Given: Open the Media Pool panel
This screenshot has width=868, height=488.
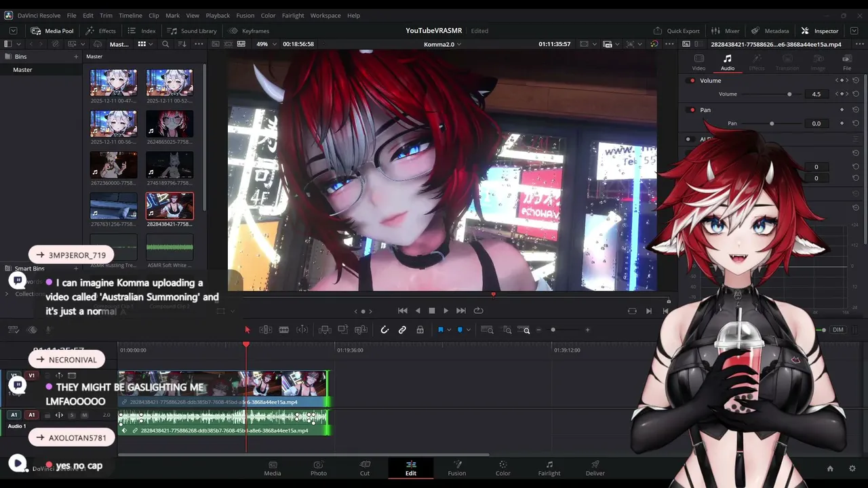Looking at the screenshot, I should point(52,30).
